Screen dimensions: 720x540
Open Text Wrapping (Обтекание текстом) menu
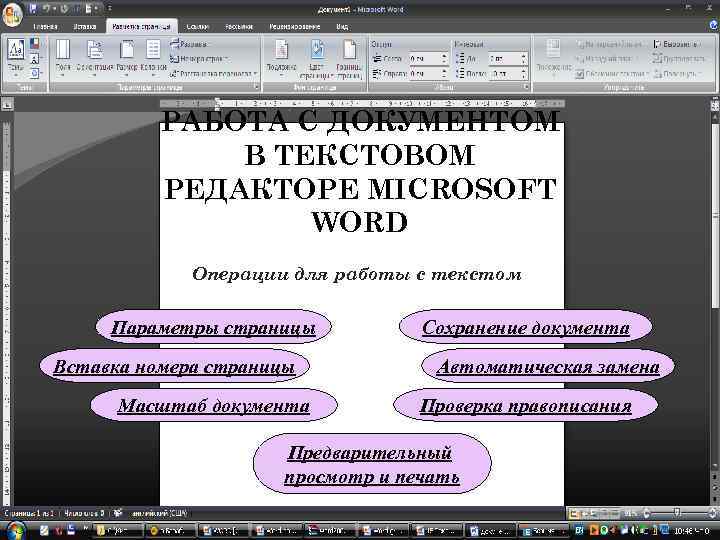612,73
